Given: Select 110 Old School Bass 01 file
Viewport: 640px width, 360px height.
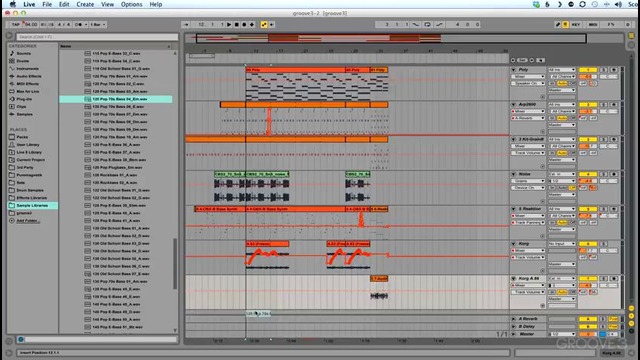Looking at the screenshot, I should (121, 69).
